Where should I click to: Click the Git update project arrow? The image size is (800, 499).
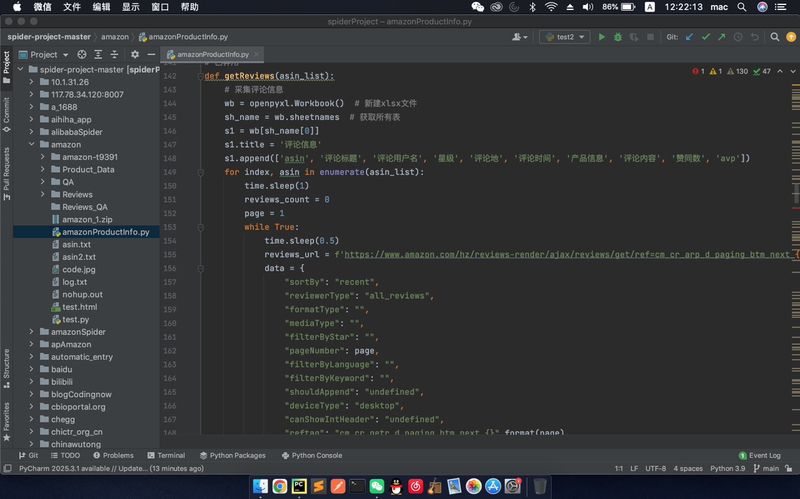pos(689,37)
